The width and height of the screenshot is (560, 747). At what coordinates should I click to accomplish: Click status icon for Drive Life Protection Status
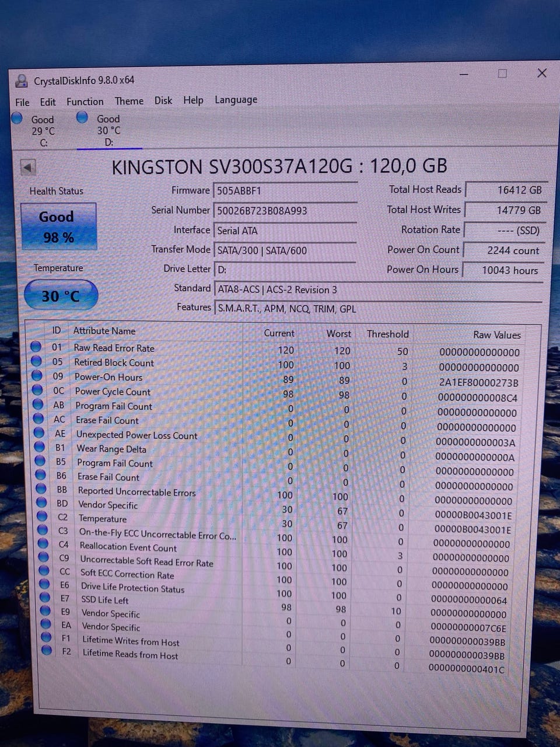[x=44, y=584]
